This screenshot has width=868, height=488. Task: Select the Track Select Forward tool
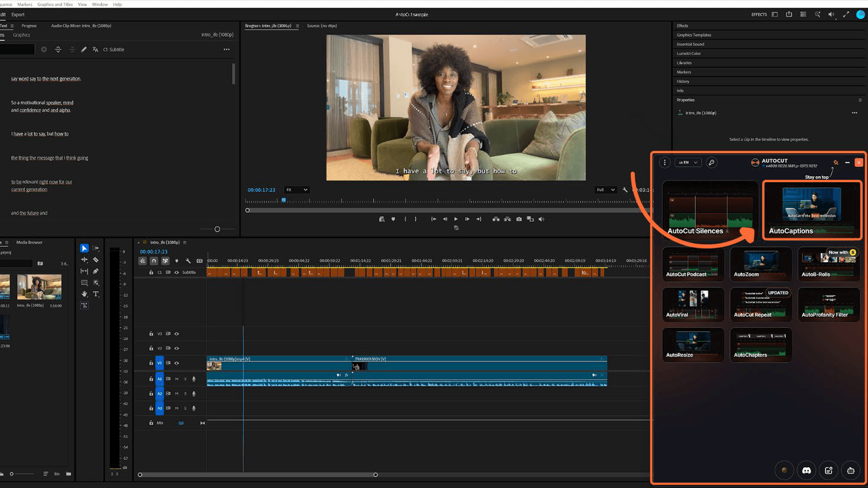[x=96, y=248]
